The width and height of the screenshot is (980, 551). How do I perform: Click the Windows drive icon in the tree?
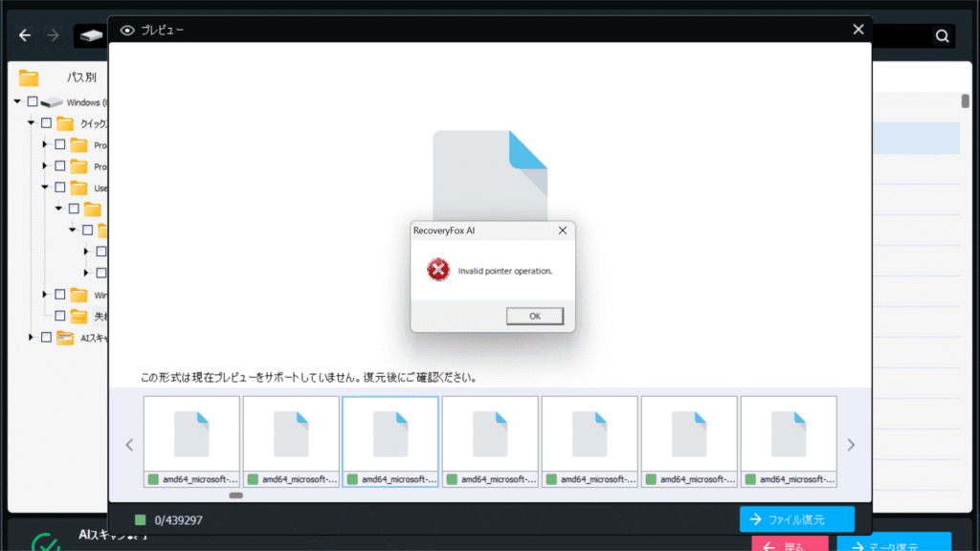pos(52,101)
